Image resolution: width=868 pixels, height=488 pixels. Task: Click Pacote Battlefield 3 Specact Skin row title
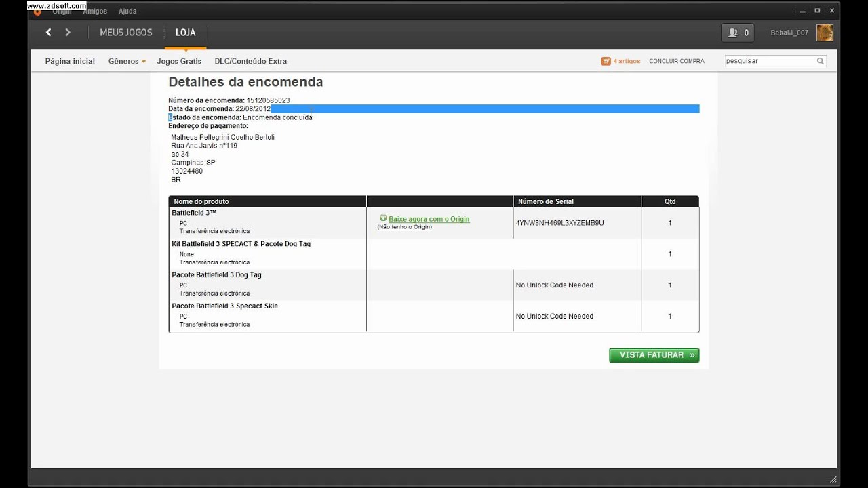(x=224, y=306)
